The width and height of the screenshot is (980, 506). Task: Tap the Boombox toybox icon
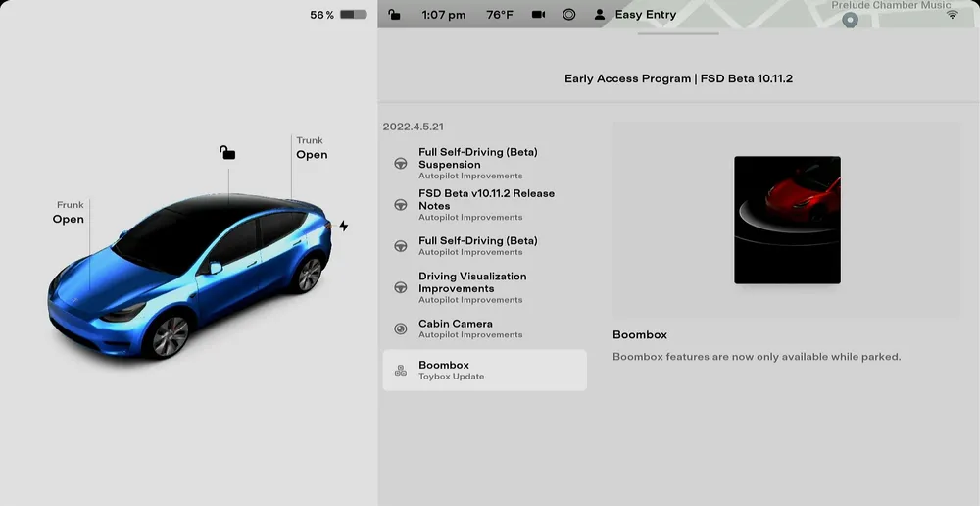click(x=401, y=371)
